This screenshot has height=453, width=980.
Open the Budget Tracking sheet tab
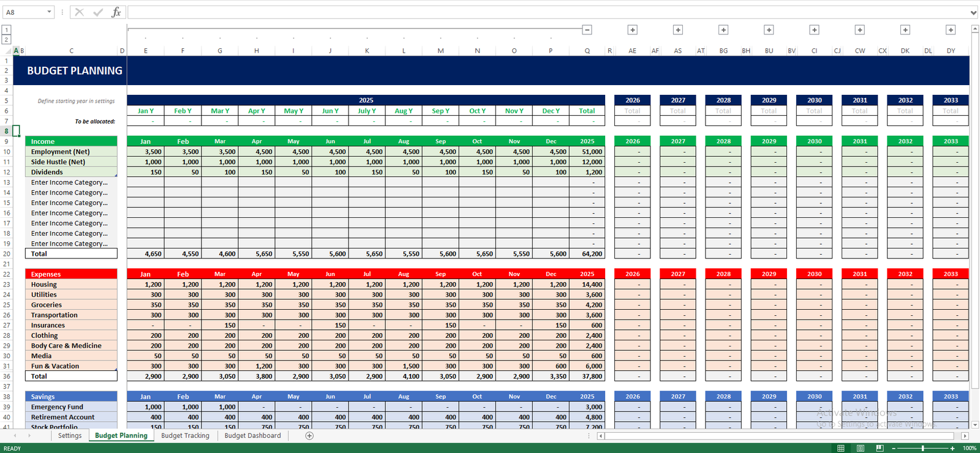185,436
